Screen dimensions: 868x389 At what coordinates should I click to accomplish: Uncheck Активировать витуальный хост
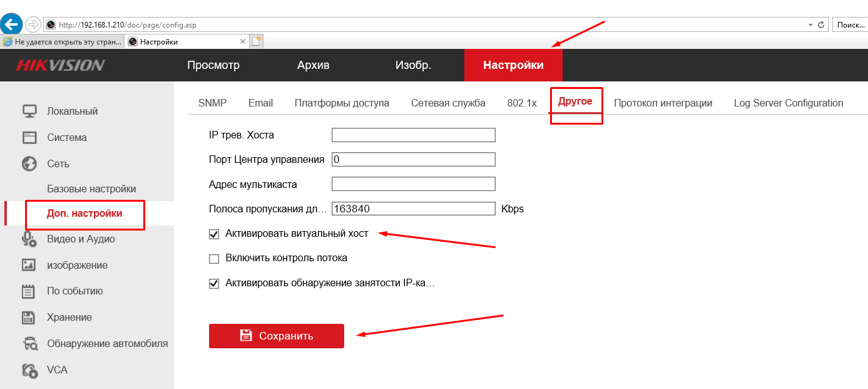tap(214, 233)
